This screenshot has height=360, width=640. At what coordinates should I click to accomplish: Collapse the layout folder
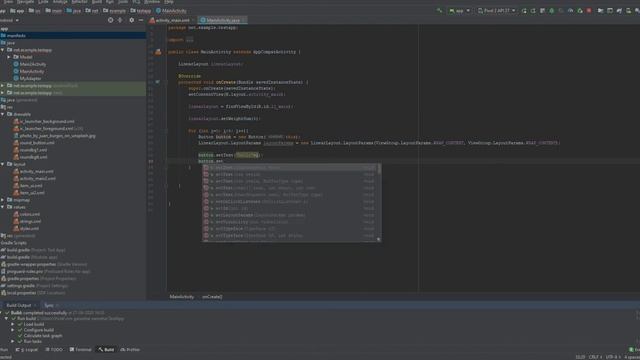click(3, 164)
